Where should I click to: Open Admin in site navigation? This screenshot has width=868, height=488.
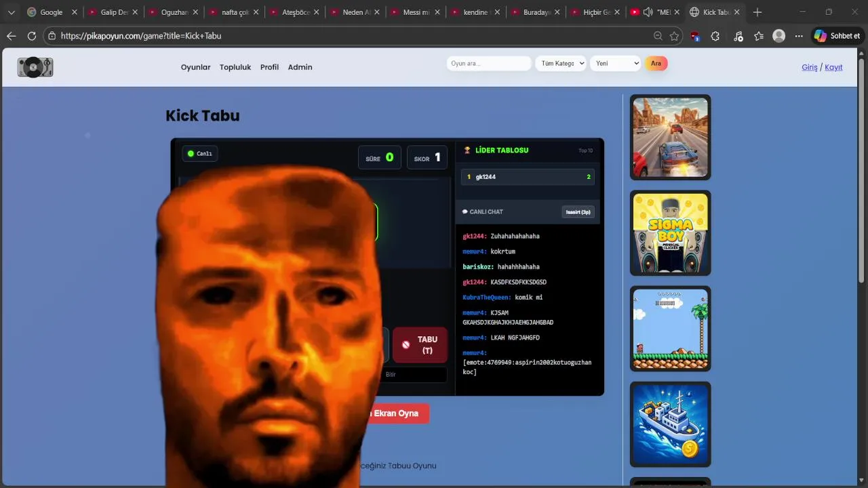point(300,67)
